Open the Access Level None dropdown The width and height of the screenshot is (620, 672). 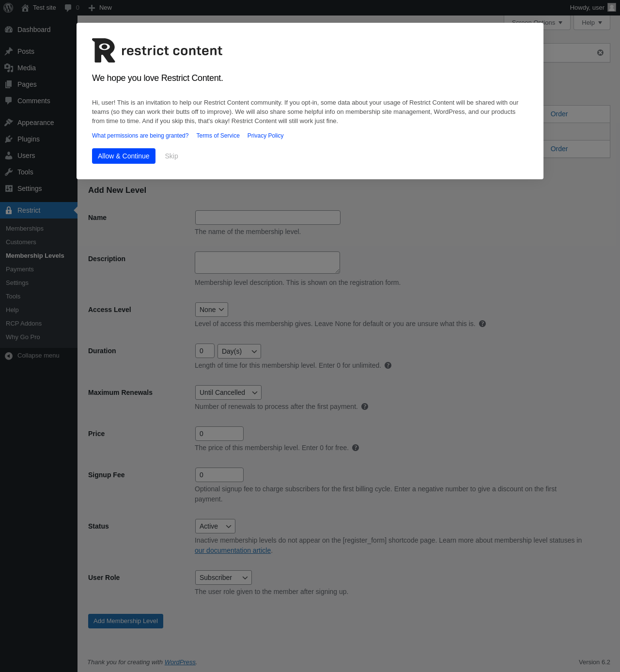tap(212, 310)
